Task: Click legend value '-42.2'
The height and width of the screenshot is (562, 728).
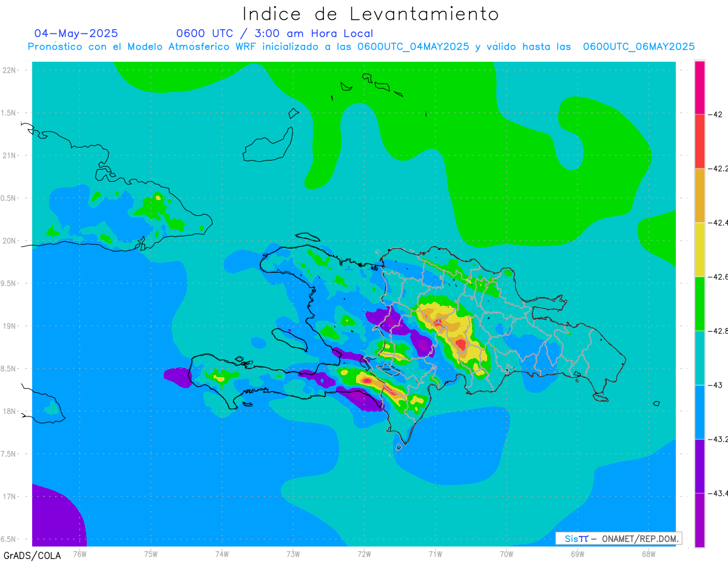Action: tap(718, 169)
